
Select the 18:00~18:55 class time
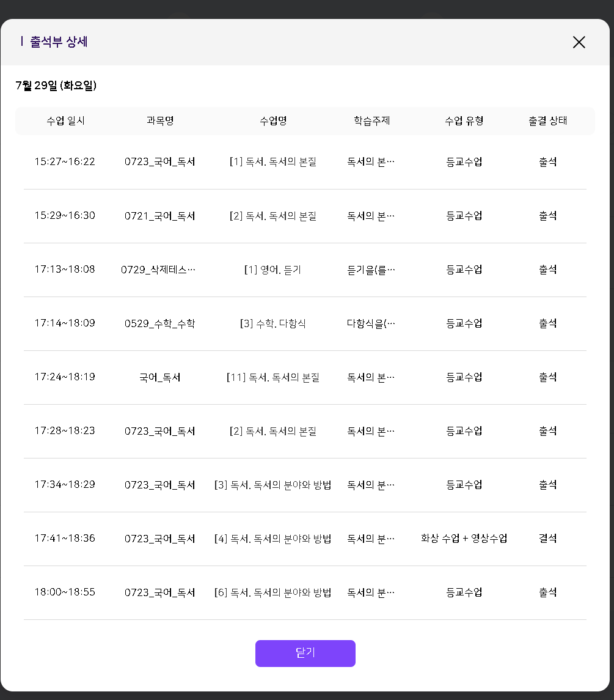(65, 592)
